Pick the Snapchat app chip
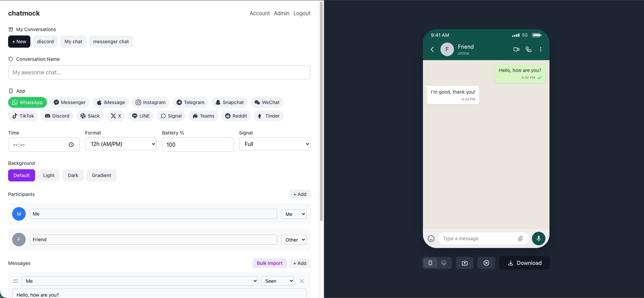644x298 pixels. pyautogui.click(x=230, y=102)
